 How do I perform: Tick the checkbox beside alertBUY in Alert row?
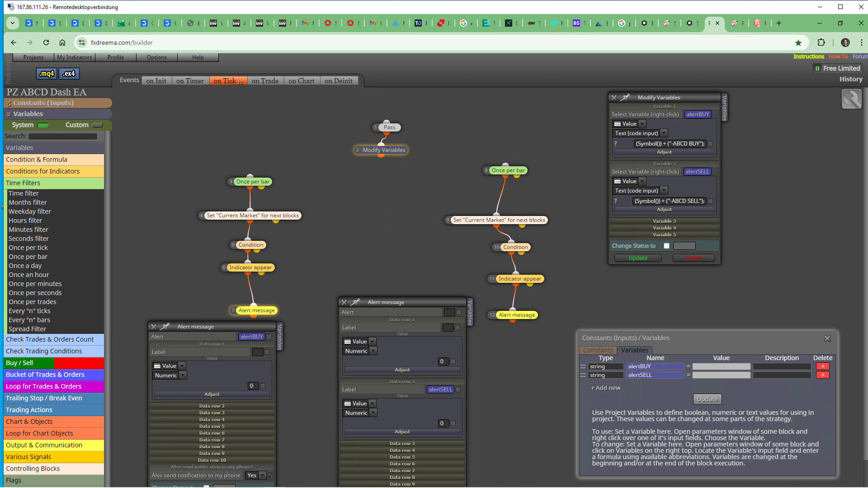269,337
